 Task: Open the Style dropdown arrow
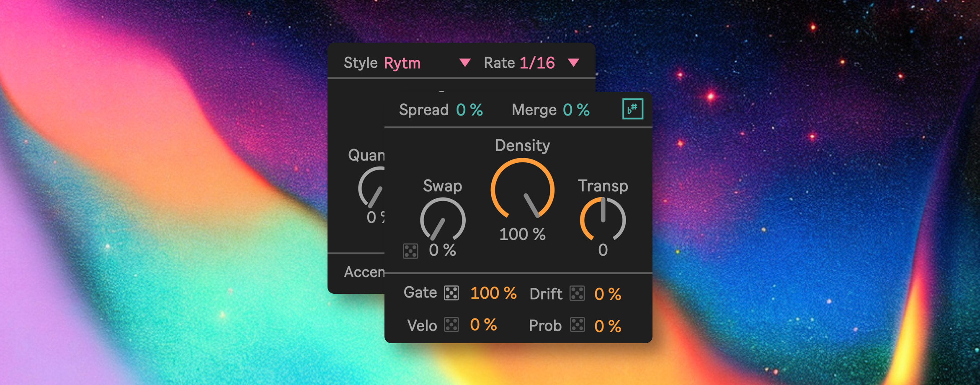(465, 63)
